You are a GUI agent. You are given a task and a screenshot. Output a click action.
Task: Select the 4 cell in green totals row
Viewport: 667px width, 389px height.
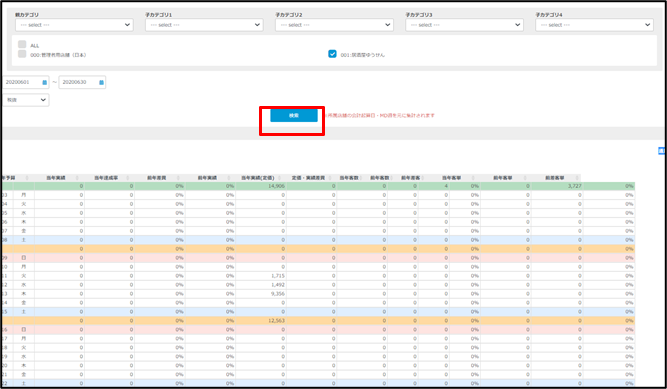pos(434,186)
